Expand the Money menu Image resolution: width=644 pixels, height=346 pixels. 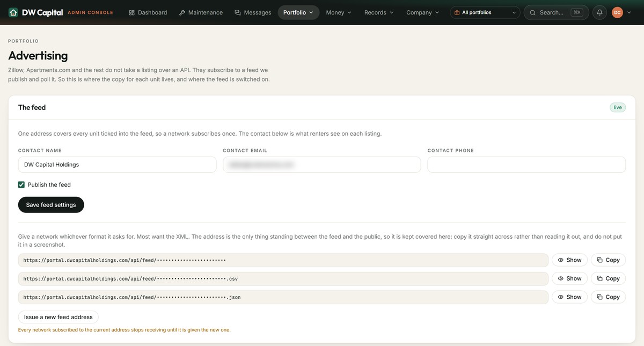[x=339, y=12]
